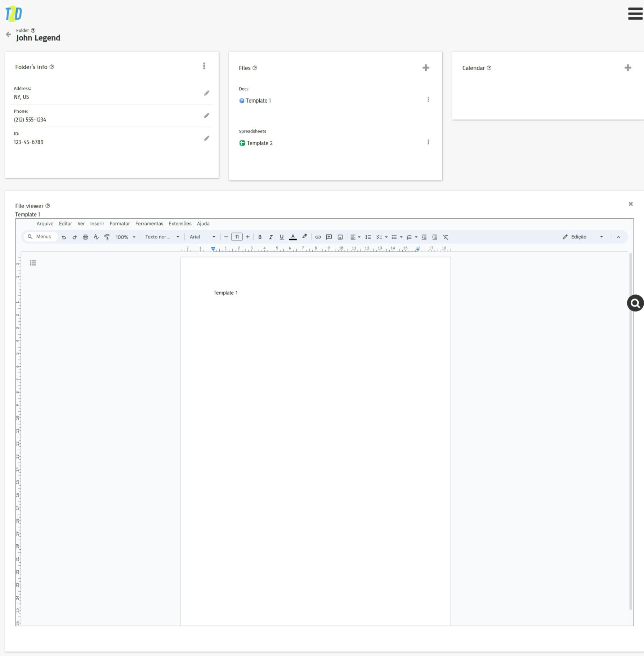
Task: Toggle underline formatting
Action: coord(282,237)
